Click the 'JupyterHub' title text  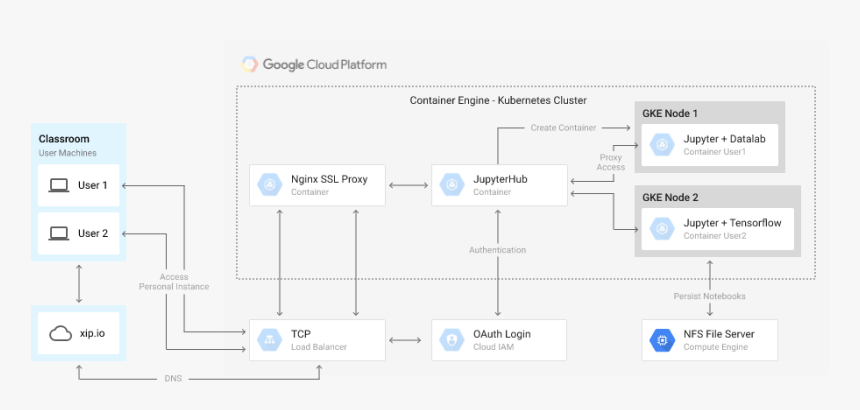click(x=500, y=179)
